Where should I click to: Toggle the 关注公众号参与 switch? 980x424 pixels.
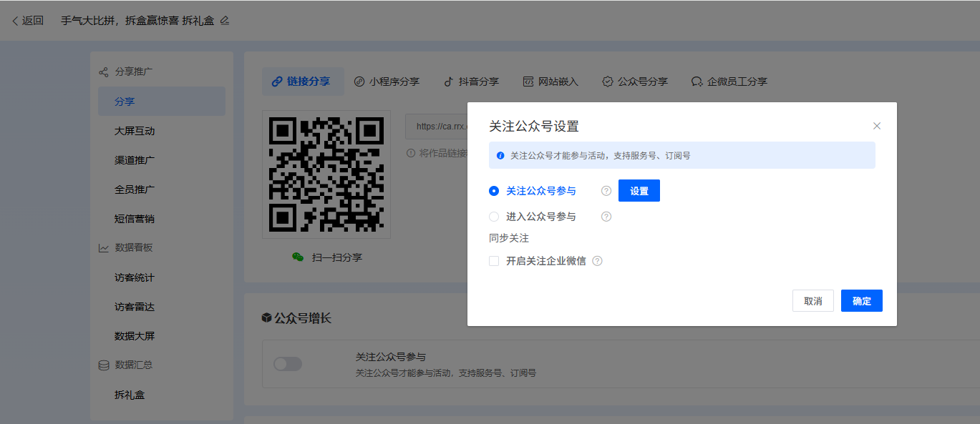coord(288,364)
